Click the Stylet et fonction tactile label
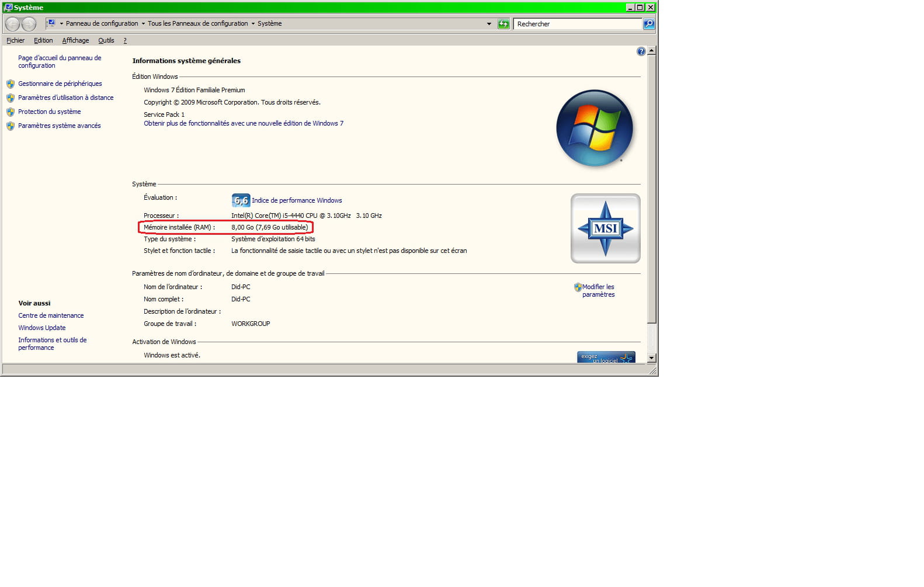Screen dimensions: 924x587 click(x=179, y=251)
